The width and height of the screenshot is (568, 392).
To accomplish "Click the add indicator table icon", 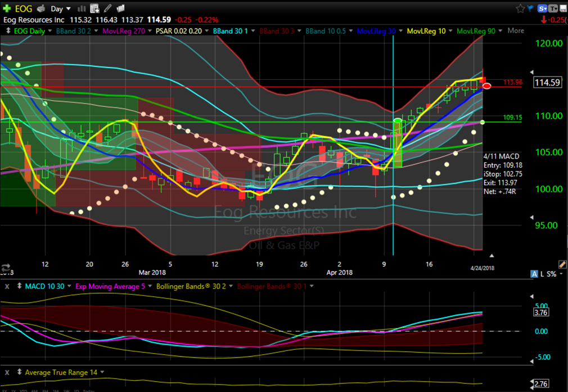I will [x=94, y=8].
